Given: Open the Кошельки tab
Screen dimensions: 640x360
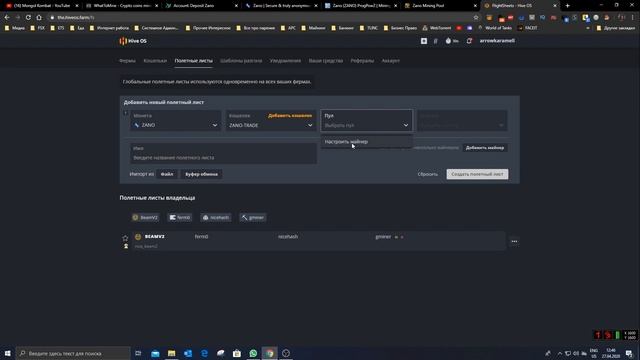Looking at the screenshot, I should [155, 61].
